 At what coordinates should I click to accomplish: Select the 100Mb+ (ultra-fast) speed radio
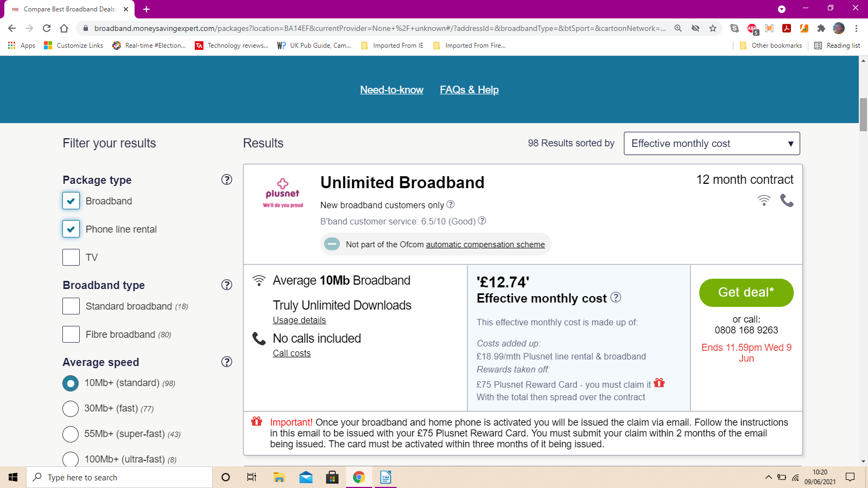71,460
